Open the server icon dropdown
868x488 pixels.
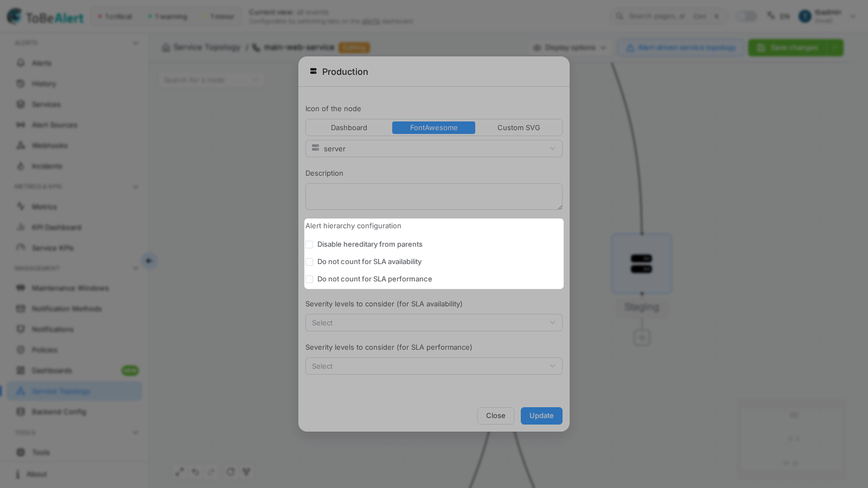[434, 149]
